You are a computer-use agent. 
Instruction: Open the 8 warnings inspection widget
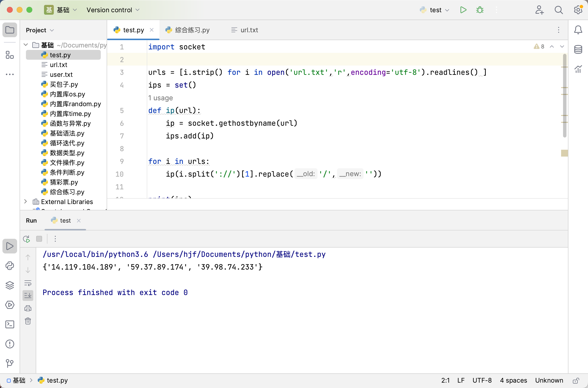[x=539, y=46]
